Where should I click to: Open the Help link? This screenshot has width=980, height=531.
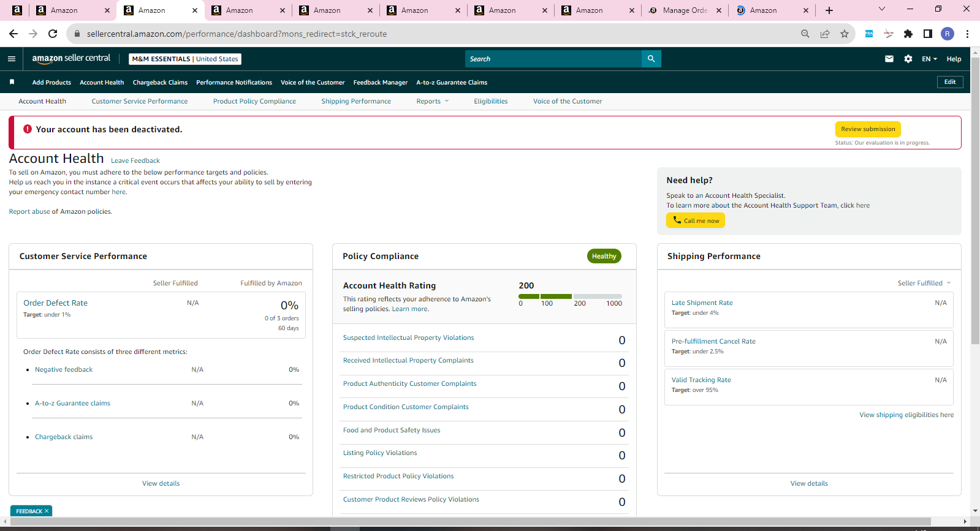tap(954, 59)
